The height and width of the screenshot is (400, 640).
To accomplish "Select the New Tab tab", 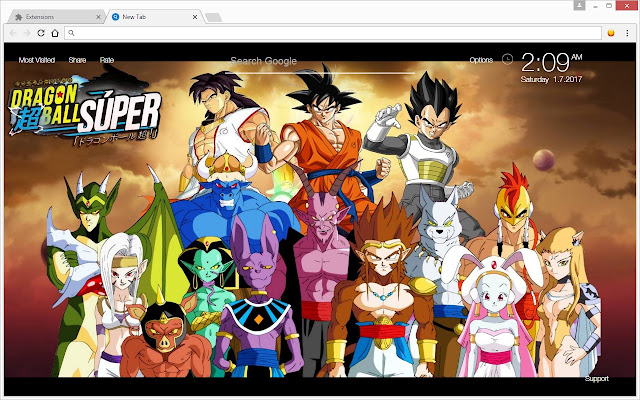I will [154, 17].
